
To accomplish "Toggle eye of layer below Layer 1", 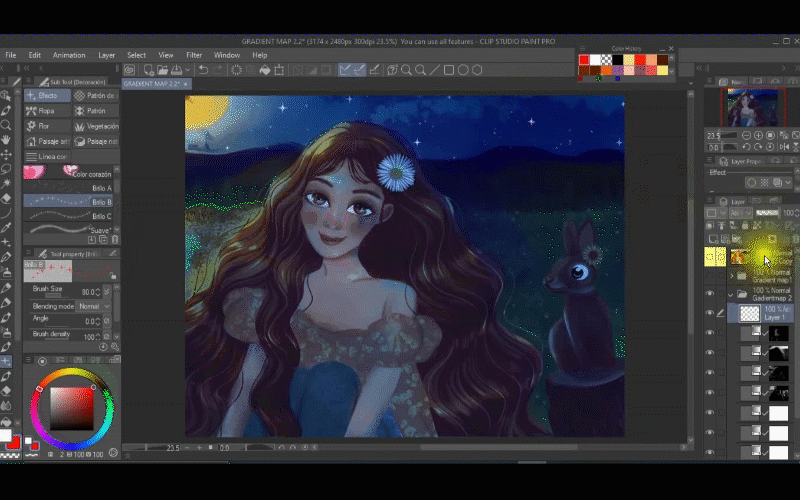I will click(x=710, y=333).
